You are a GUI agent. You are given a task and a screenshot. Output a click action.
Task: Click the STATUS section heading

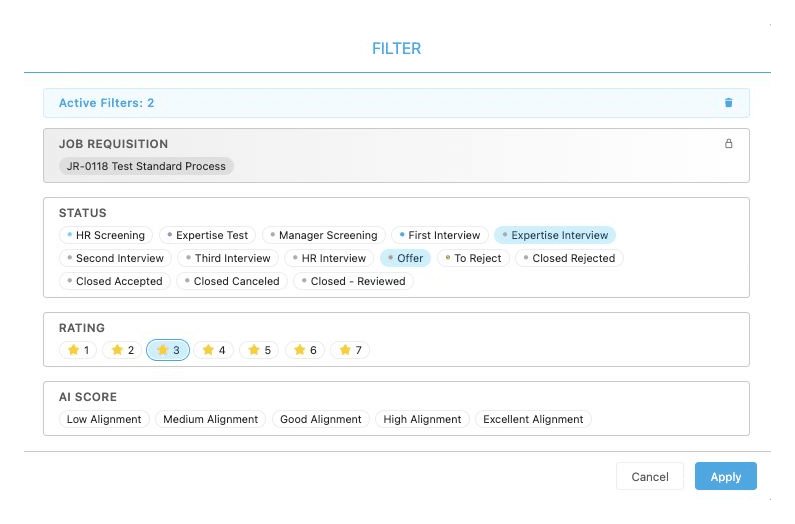click(x=83, y=213)
